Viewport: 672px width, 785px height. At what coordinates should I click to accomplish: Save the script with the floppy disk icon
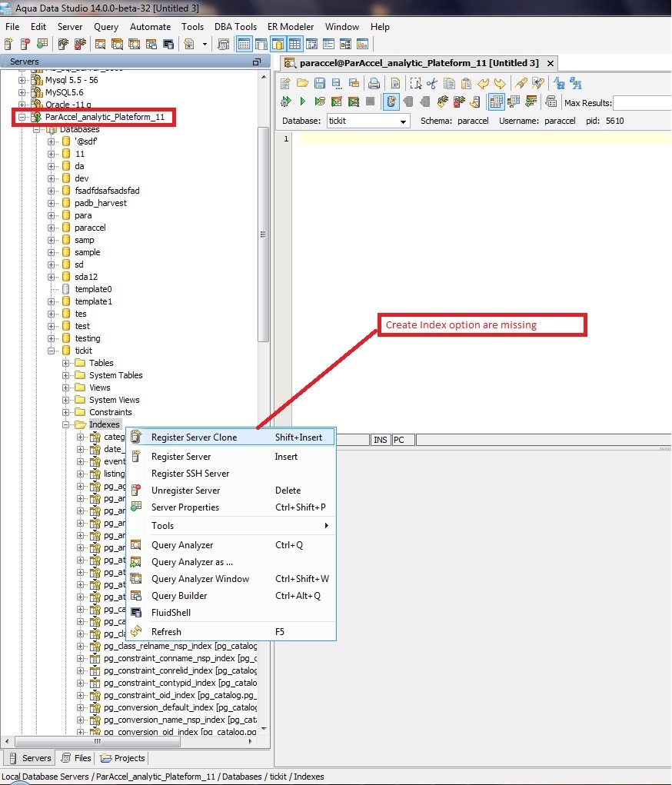click(320, 84)
